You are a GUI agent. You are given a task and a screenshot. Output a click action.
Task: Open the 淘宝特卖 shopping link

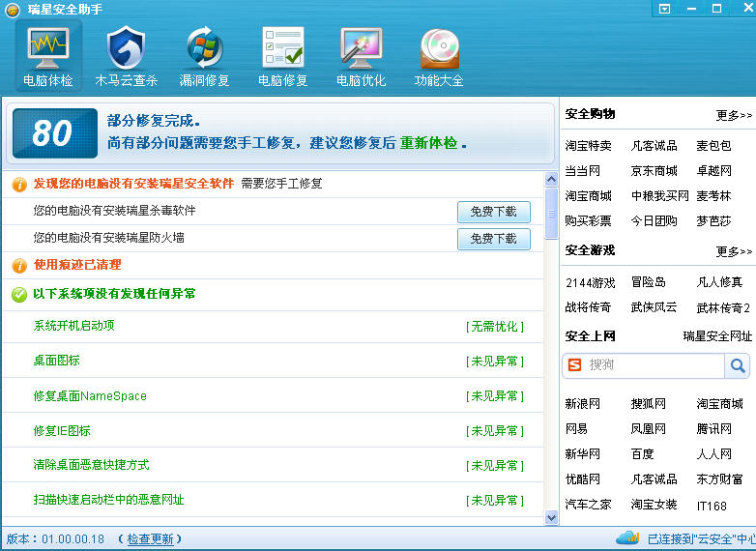[588, 146]
